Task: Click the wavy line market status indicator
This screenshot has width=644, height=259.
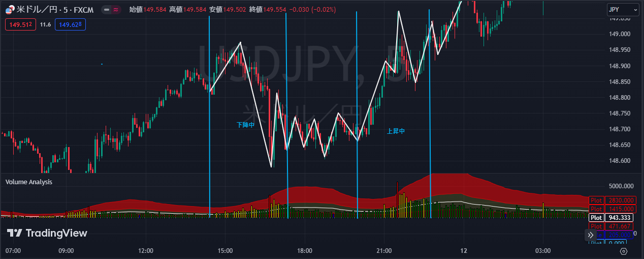Action: [116, 10]
